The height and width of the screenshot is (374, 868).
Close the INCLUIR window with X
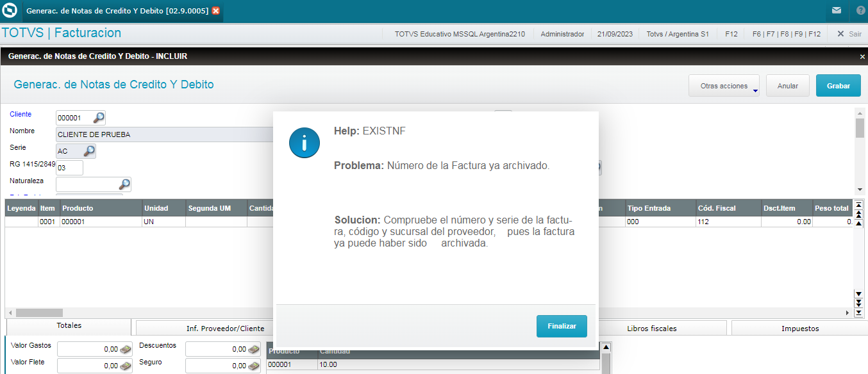[862, 56]
